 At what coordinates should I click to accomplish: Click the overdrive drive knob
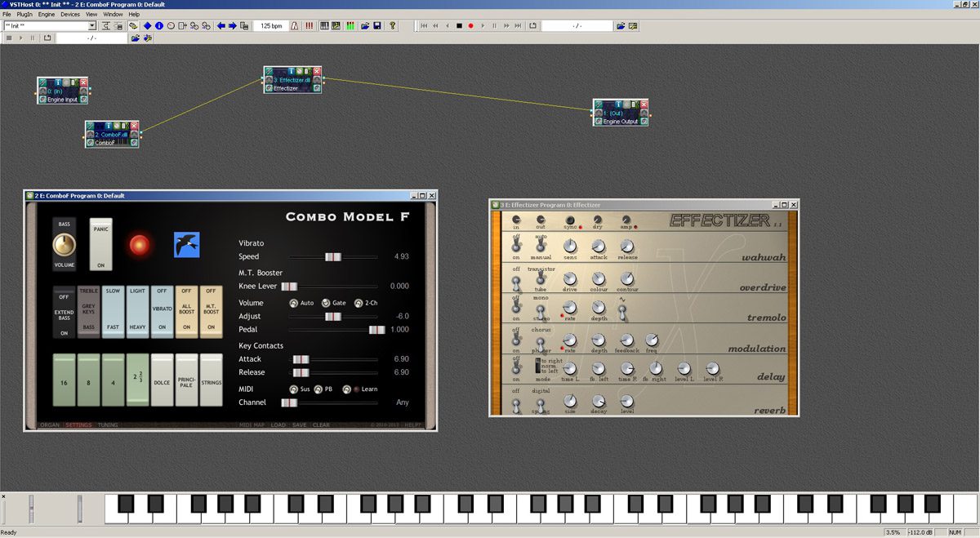point(570,278)
